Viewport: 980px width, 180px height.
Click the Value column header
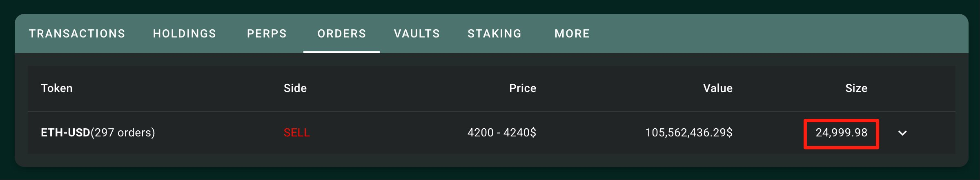718,88
